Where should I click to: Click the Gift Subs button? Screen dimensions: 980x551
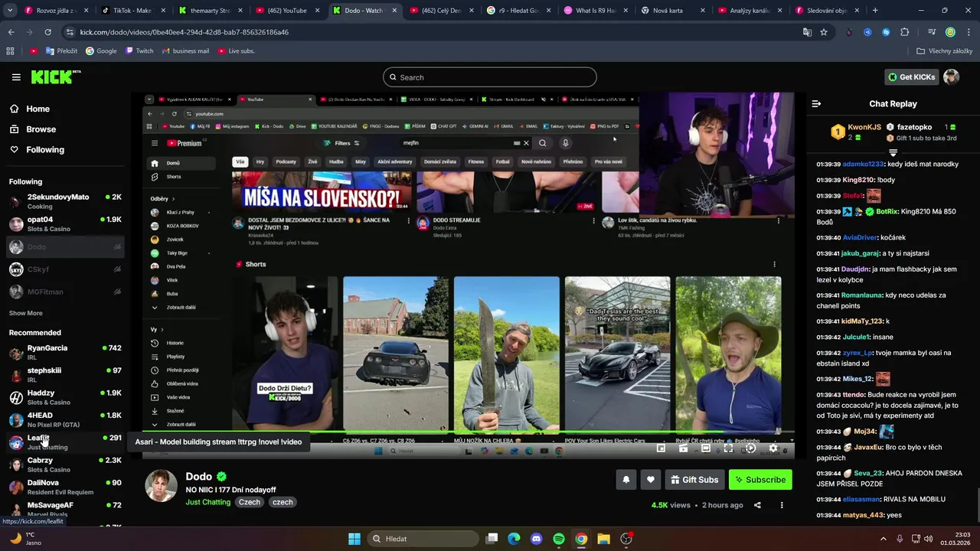pyautogui.click(x=695, y=480)
